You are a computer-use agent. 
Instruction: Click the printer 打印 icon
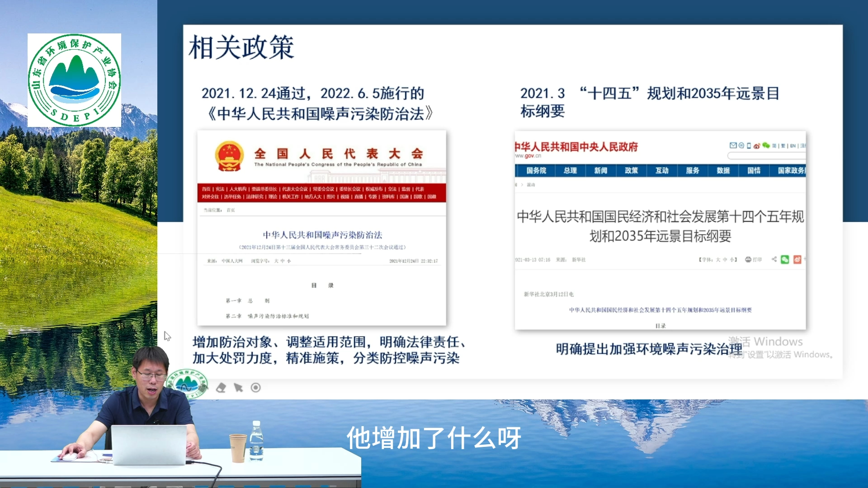(x=749, y=259)
